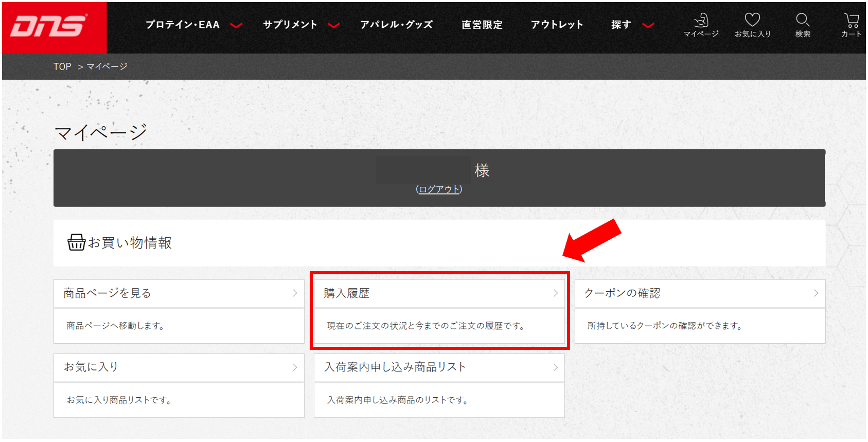Click chevron on お気に入り card row

tap(295, 367)
